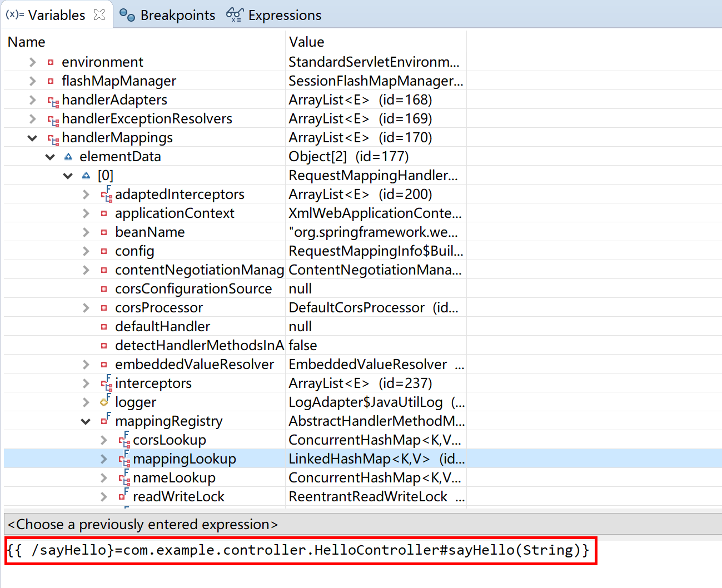Switch to the Breakpoints tab
The image size is (722, 588).
pos(177,15)
